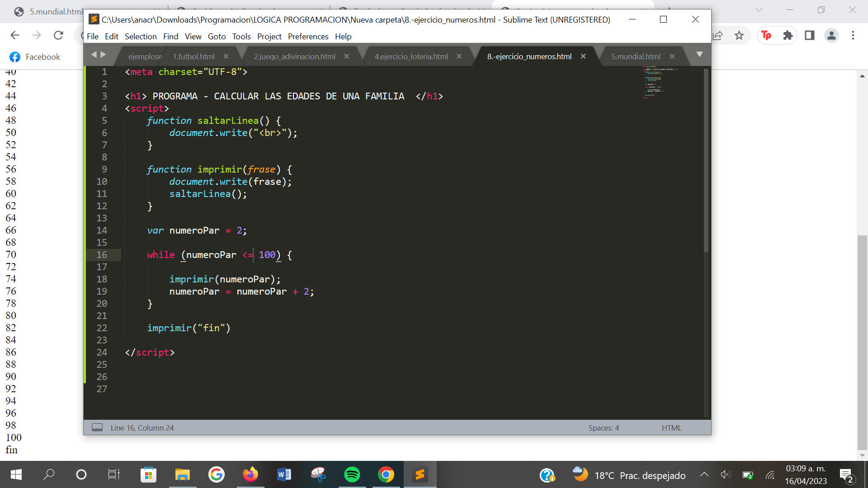The width and height of the screenshot is (868, 488).
Task: Open the Help menu
Action: 343,37
